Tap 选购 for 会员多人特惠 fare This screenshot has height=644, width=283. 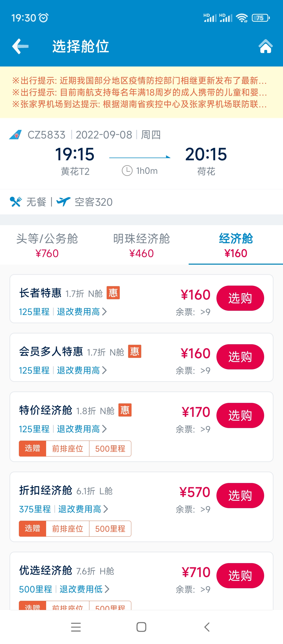(240, 357)
